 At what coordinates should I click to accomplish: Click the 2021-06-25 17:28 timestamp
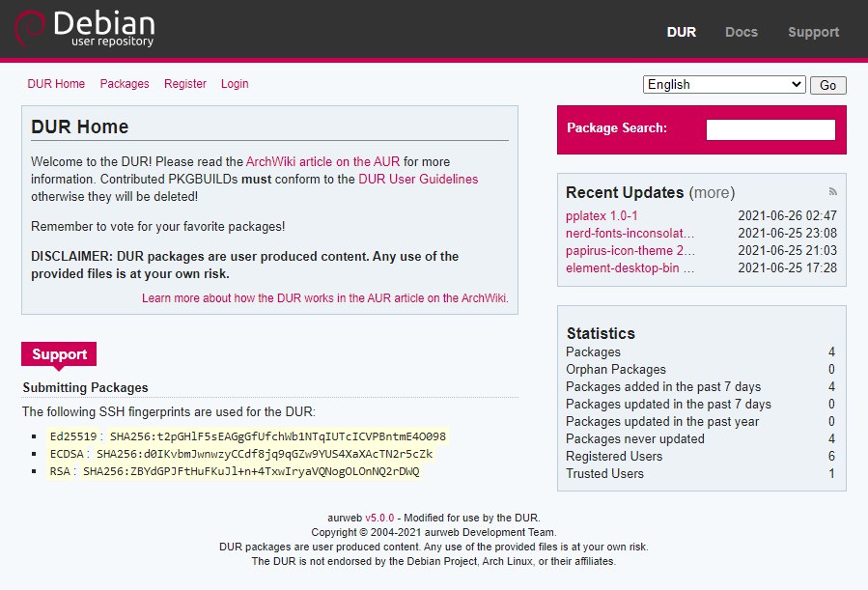tap(787, 267)
